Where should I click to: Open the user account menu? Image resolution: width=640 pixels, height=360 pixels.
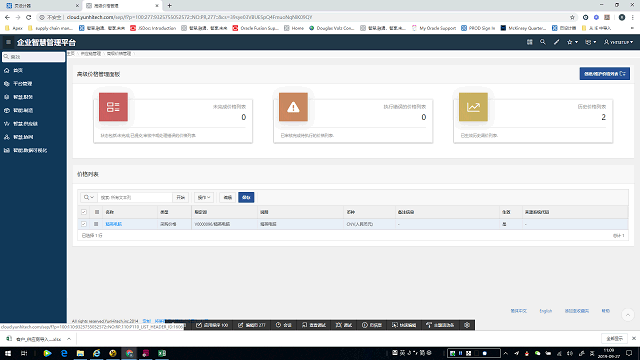point(618,42)
